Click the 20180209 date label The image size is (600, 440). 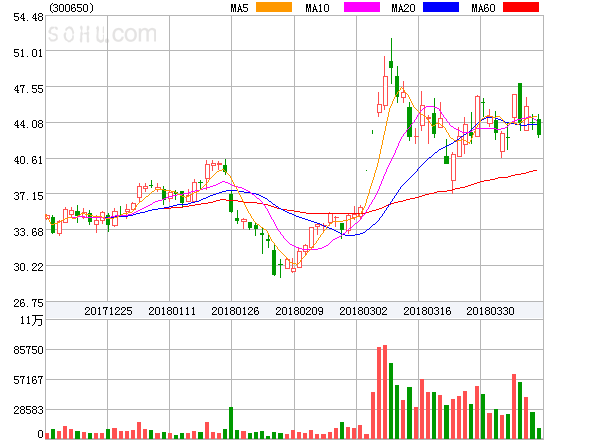coord(299,311)
